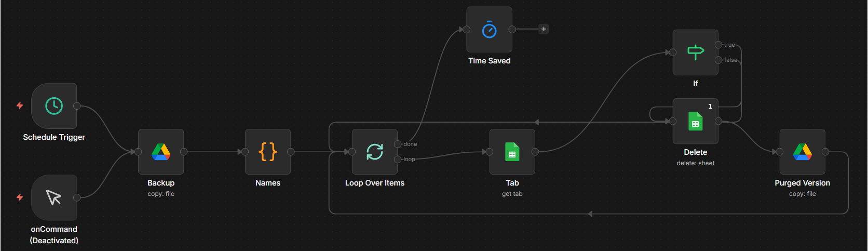Click the 'delete: sheet' subtitle text

pyautogui.click(x=696, y=163)
